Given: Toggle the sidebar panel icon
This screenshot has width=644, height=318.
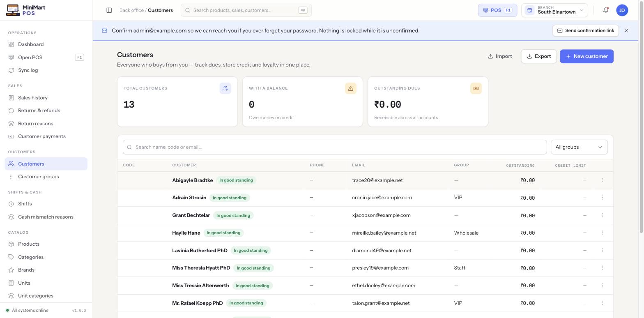Looking at the screenshot, I should (109, 10).
